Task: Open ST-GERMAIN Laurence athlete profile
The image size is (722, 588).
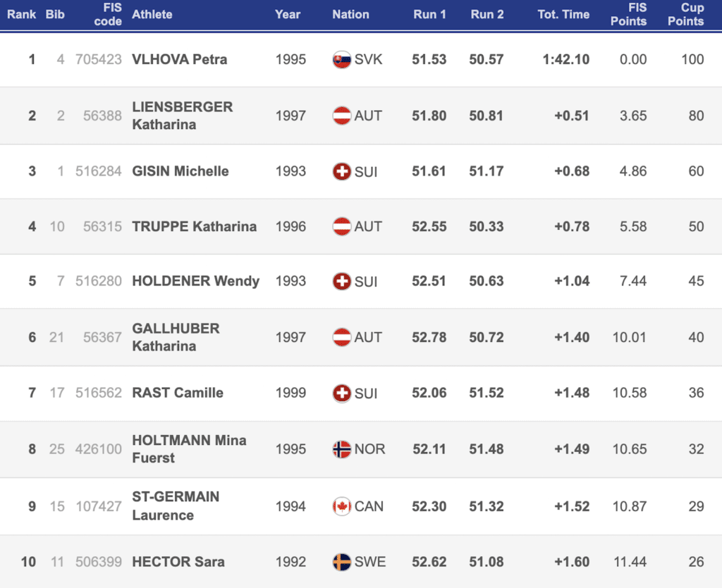Action: pyautogui.click(x=176, y=506)
